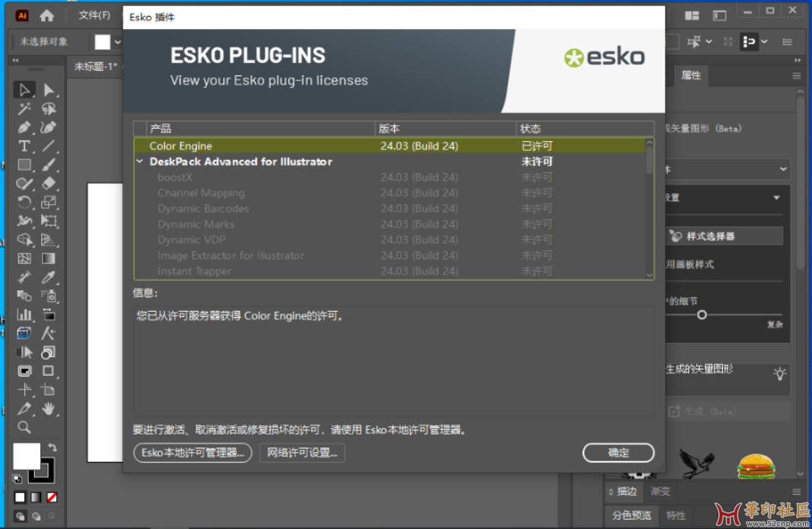Select the Eyedropper tool
The image size is (812, 529).
pyautogui.click(x=49, y=277)
